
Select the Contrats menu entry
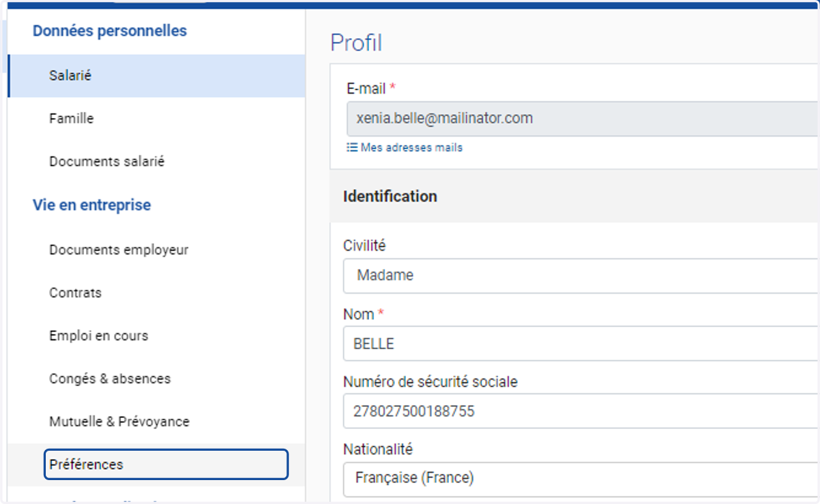[x=156, y=293]
